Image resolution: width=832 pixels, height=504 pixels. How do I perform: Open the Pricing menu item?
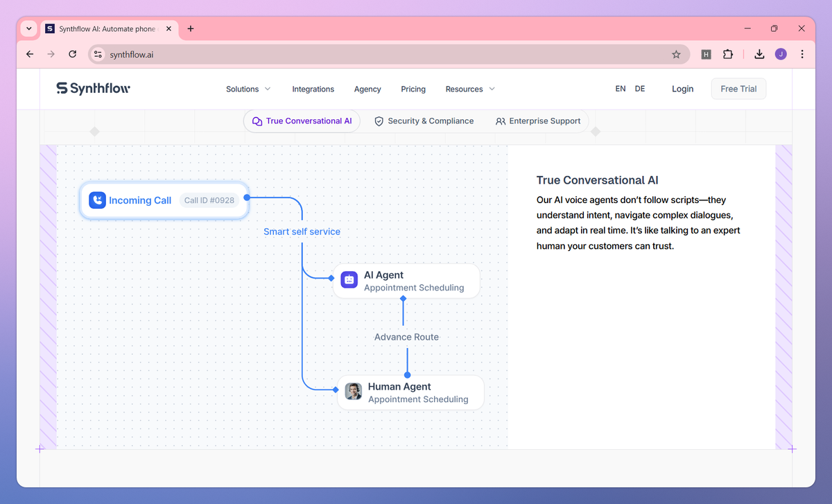pyautogui.click(x=413, y=89)
